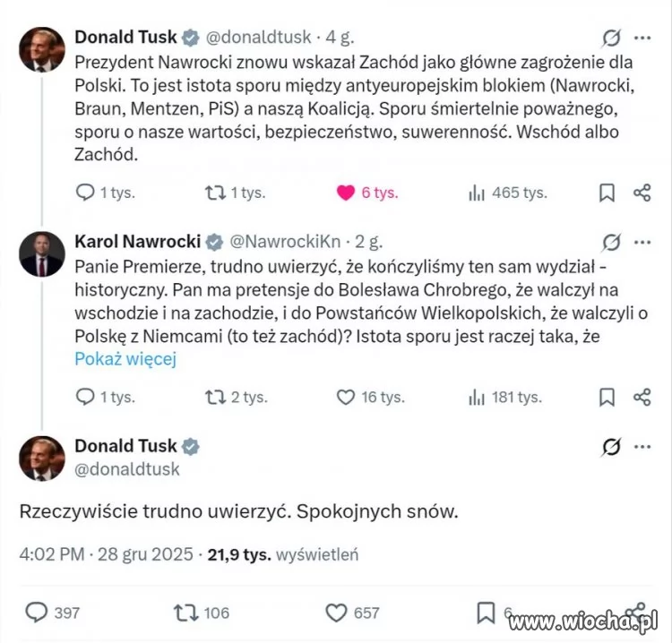Expand tweet with "Pokaż więcej" link
The width and height of the screenshot is (672, 643).
pyautogui.click(x=125, y=359)
